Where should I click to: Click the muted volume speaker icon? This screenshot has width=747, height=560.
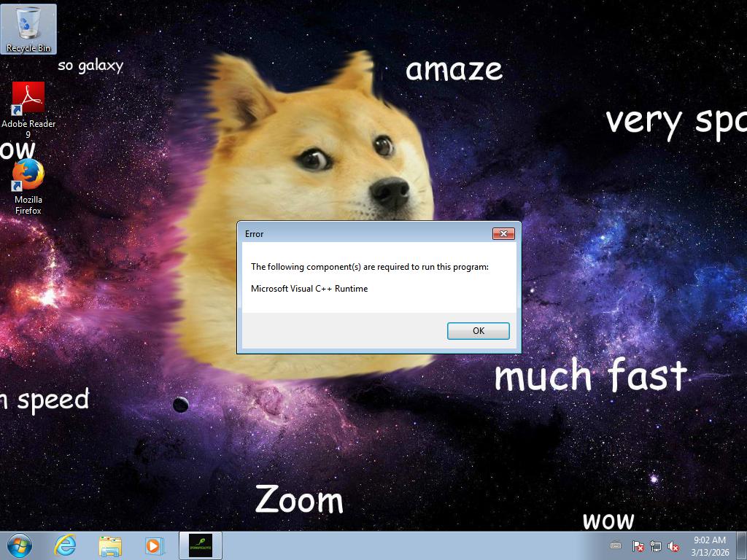coord(674,546)
